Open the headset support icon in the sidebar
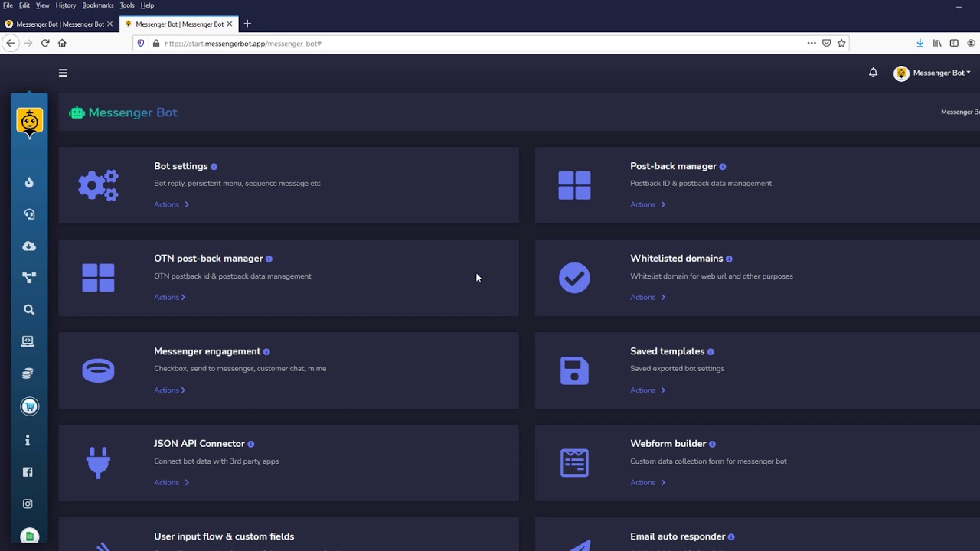The width and height of the screenshot is (980, 551). click(x=29, y=214)
